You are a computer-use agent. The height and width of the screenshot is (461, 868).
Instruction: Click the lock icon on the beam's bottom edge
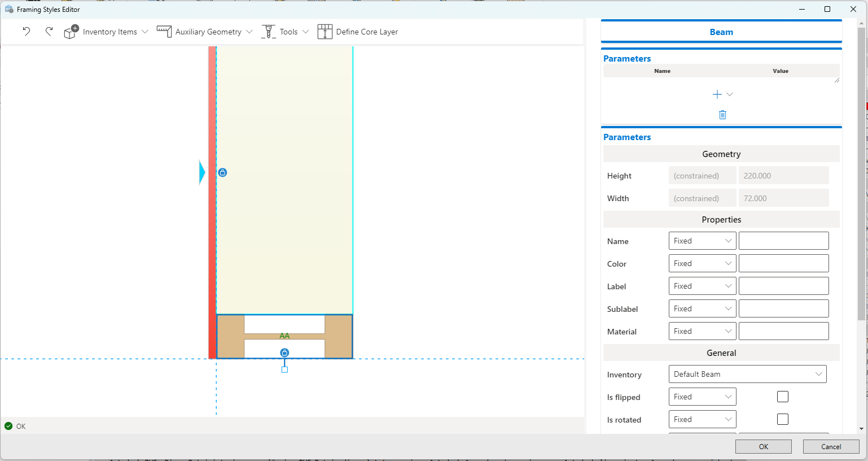click(x=284, y=353)
